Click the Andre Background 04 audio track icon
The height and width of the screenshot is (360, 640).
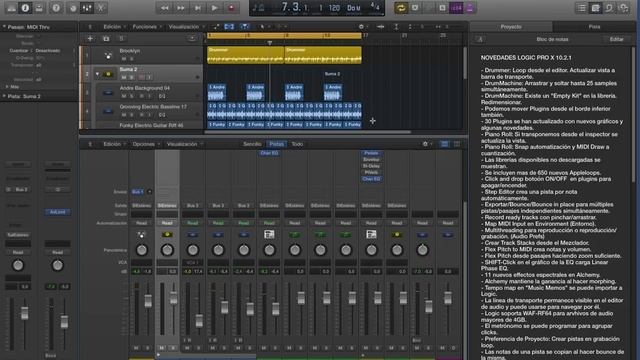pos(108,93)
